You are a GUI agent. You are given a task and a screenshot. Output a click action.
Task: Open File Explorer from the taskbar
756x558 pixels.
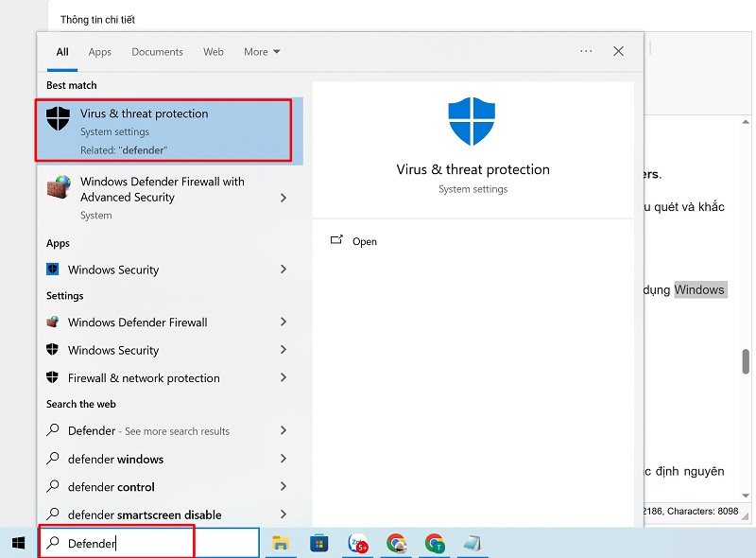(280, 543)
